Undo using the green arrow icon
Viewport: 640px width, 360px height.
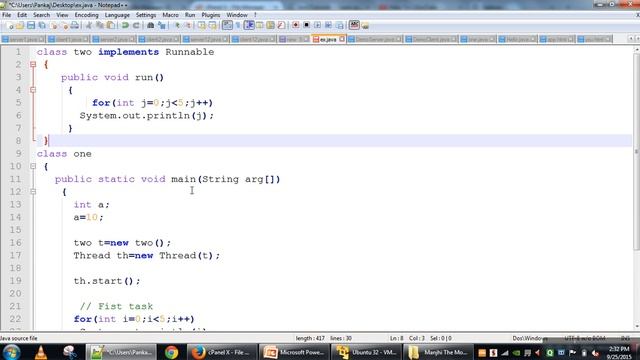(125, 25)
